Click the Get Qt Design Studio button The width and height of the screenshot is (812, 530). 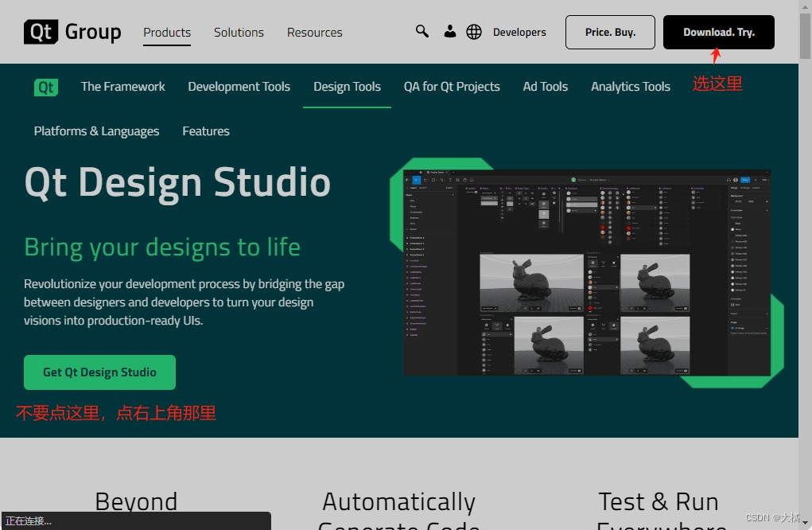[99, 372]
